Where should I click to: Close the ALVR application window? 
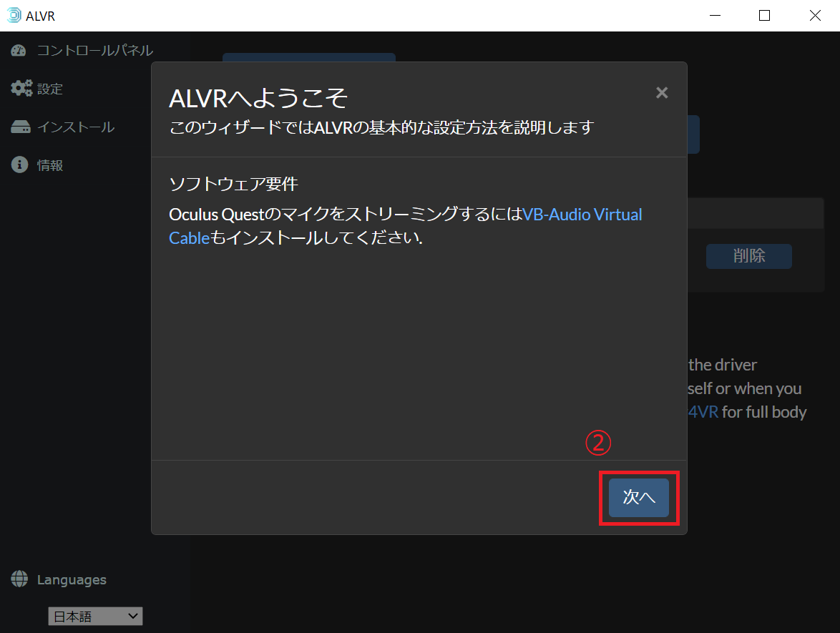pyautogui.click(x=815, y=16)
